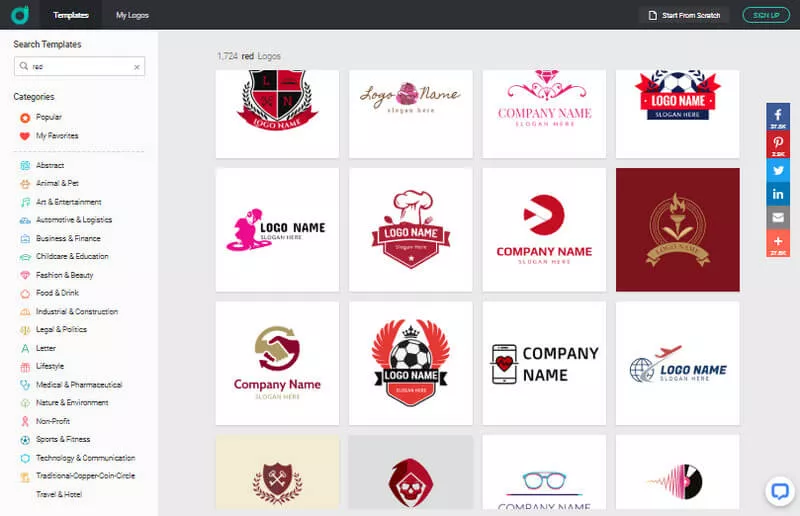Screen dimensions: 800x516
Task: Share on LinkedIn via side button
Action: click(778, 194)
